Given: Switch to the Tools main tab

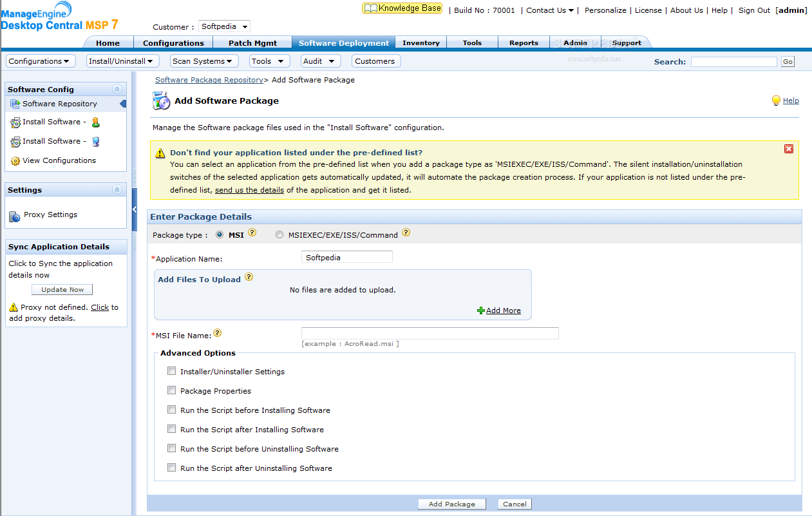Looking at the screenshot, I should click(x=472, y=43).
